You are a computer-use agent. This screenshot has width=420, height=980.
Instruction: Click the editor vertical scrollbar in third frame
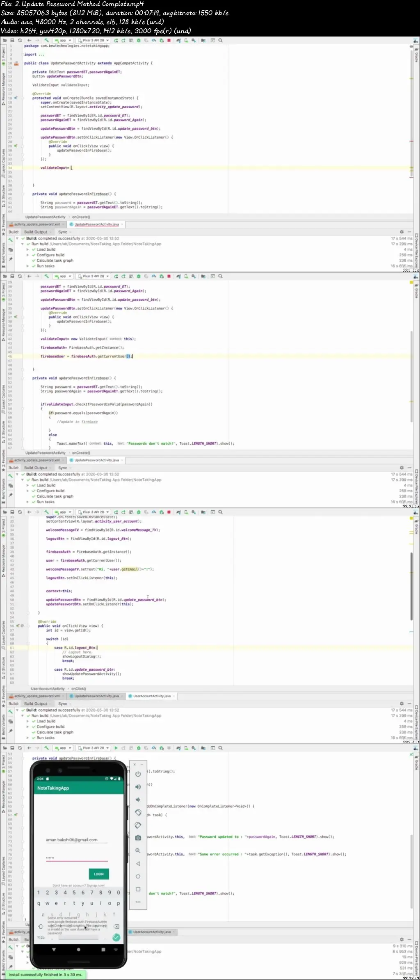(411, 586)
